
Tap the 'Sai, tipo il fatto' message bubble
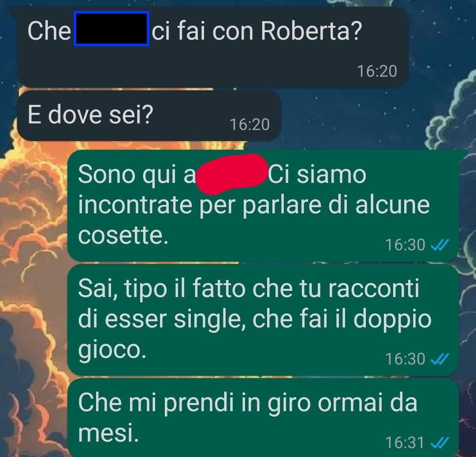(263, 320)
